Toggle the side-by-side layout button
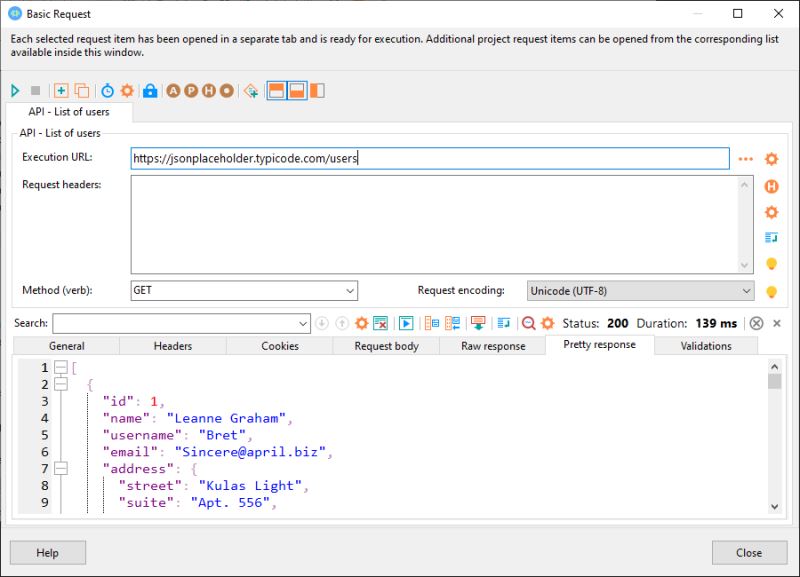 pyautogui.click(x=317, y=91)
